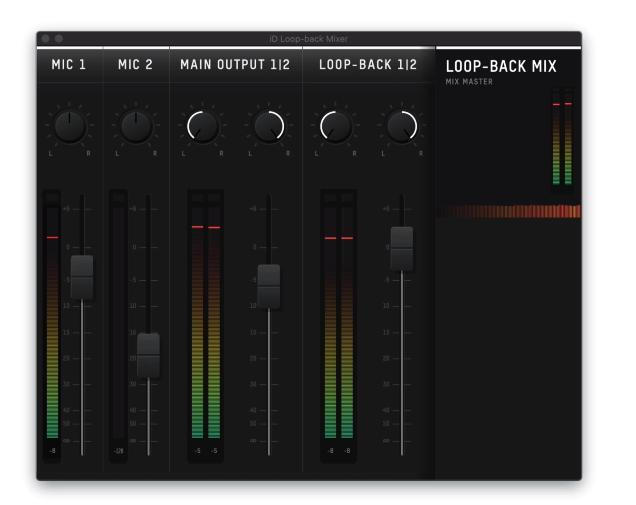Select the MIC 1 channel header
This screenshot has width=636, height=505.
click(x=69, y=65)
